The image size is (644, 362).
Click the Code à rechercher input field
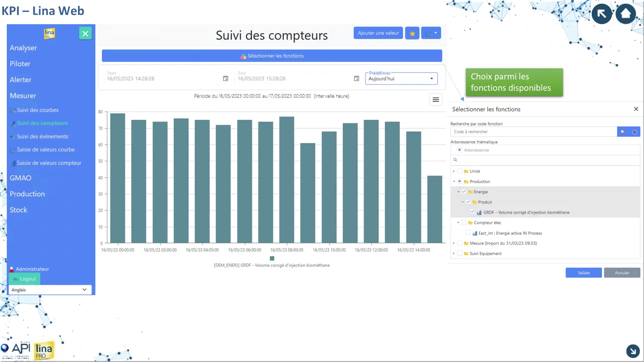pos(533,132)
